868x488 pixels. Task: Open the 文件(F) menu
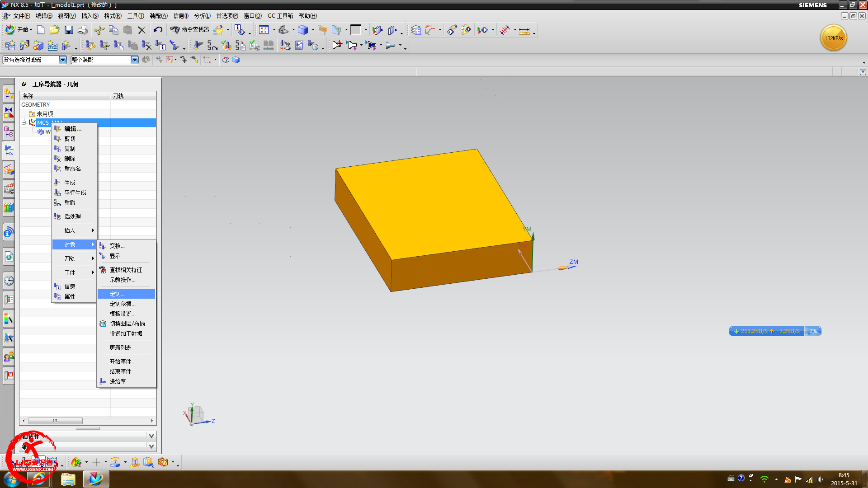click(21, 16)
